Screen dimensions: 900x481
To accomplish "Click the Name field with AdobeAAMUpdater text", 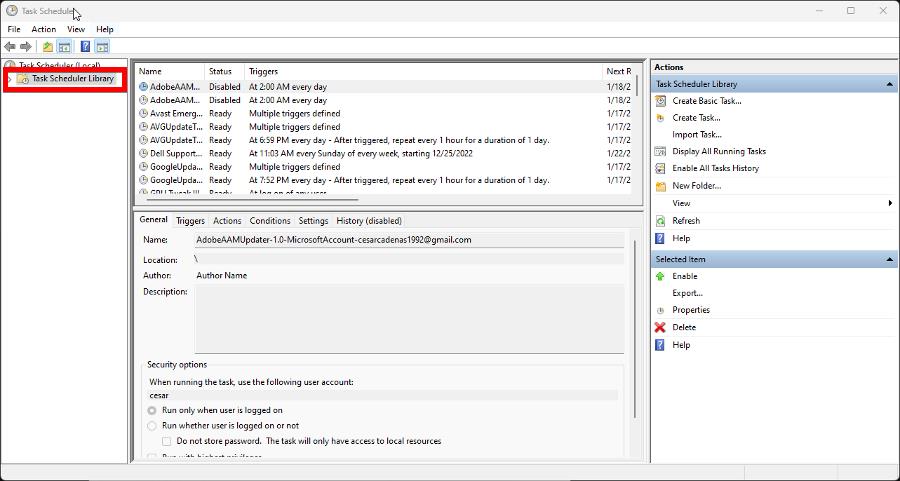I will click(409, 240).
